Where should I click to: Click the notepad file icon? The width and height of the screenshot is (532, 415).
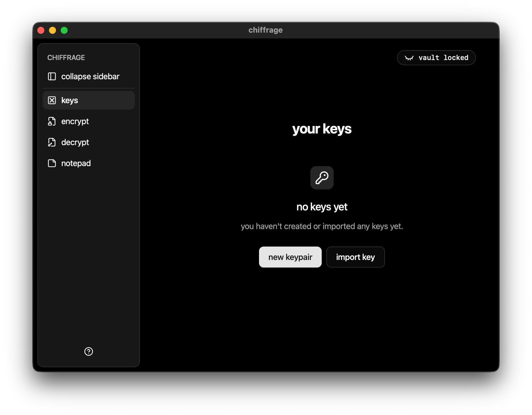point(52,163)
